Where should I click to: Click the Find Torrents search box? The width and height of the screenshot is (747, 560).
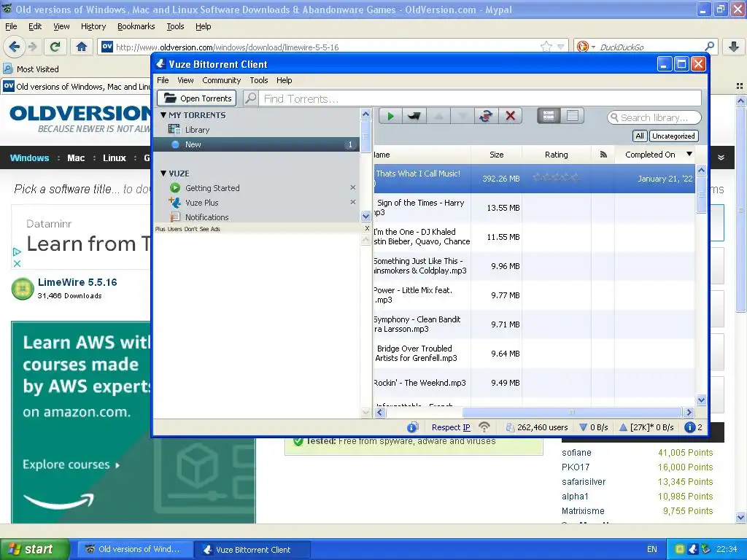[480, 98]
